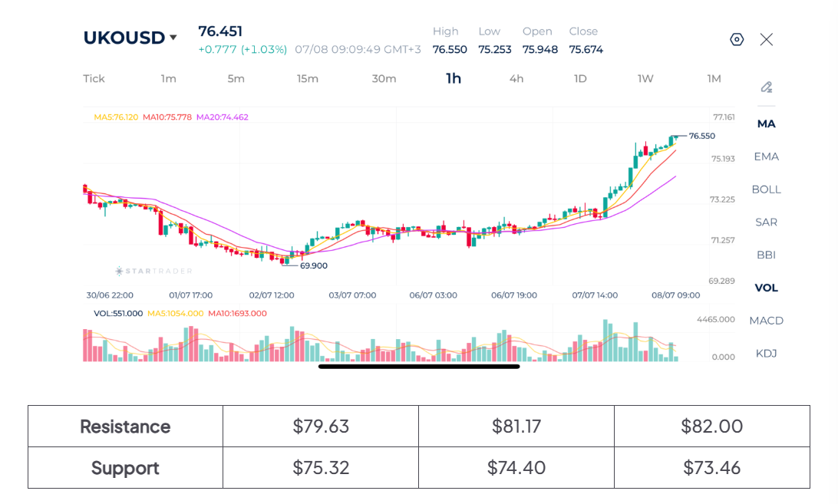The width and height of the screenshot is (838, 504).
Task: Click the 76.550 price marker on chart
Action: click(701, 136)
